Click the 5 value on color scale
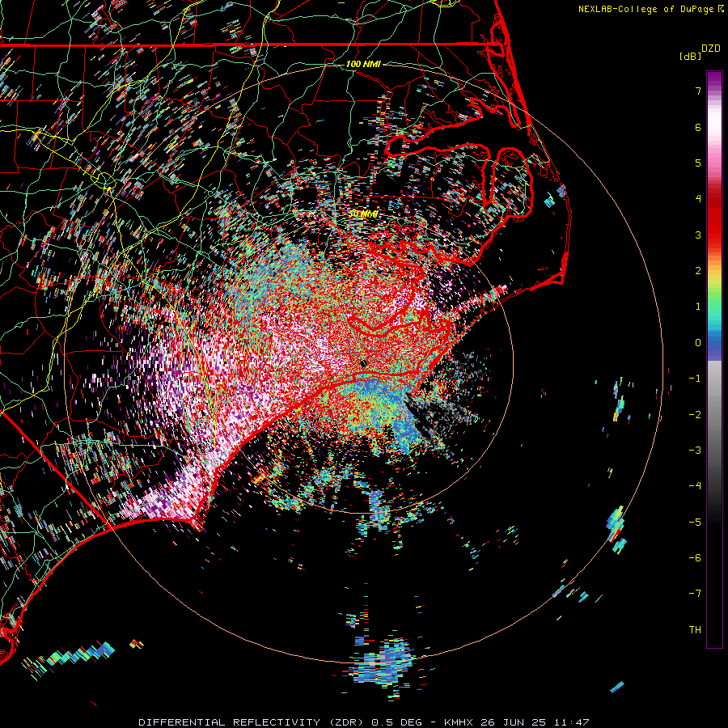728x728 pixels. pos(698,163)
